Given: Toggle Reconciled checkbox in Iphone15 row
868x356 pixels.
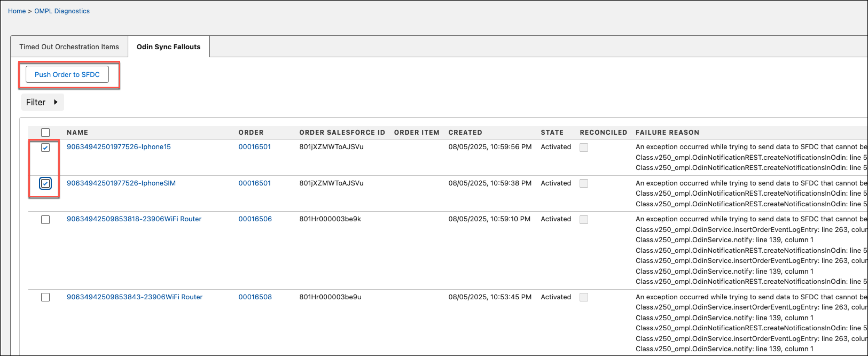Looking at the screenshot, I should coord(584,148).
